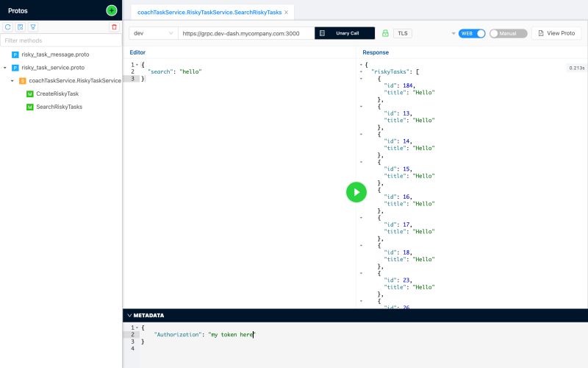Screen dimensions: 588x368
Task: Open the dev environment dropdown
Action: coord(154,33)
